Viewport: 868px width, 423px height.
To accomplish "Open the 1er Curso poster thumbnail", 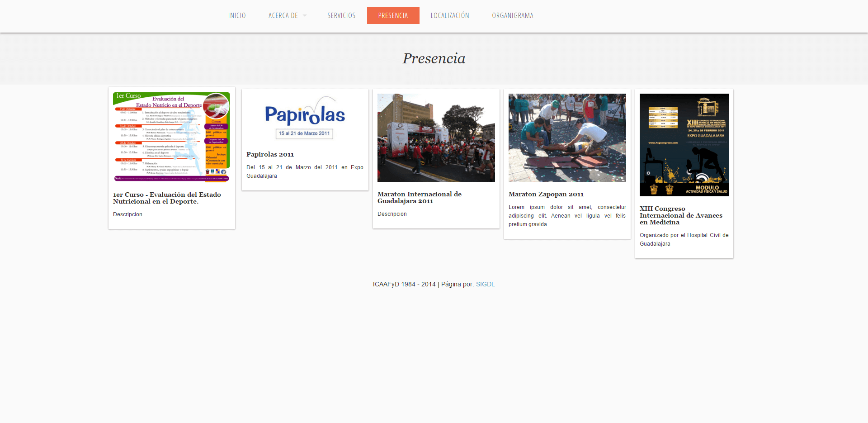I will [171, 137].
